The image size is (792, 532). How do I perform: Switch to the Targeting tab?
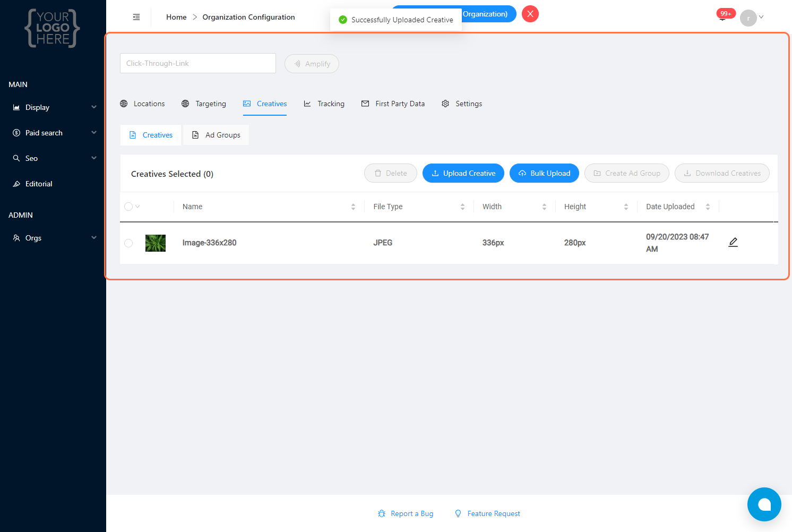[204, 104]
